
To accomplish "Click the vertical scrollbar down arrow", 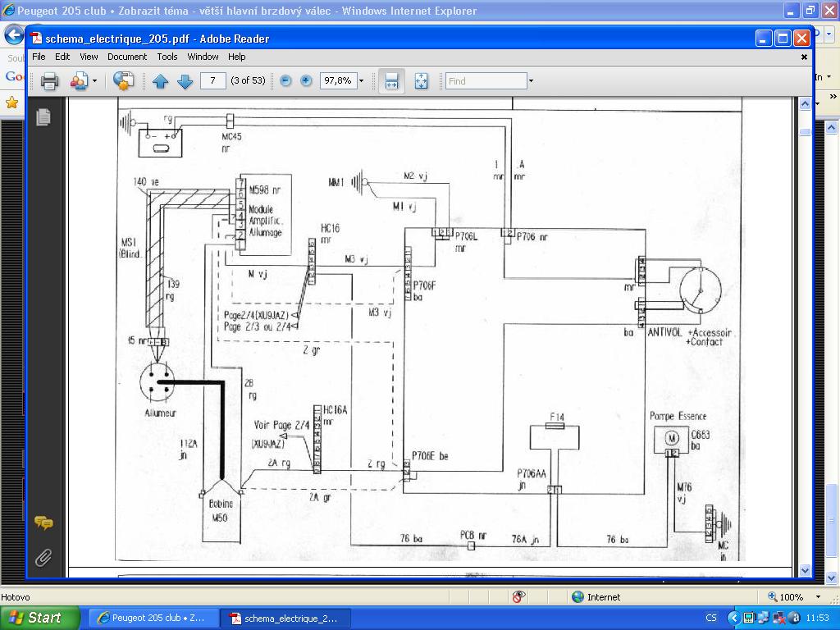I will (x=805, y=570).
